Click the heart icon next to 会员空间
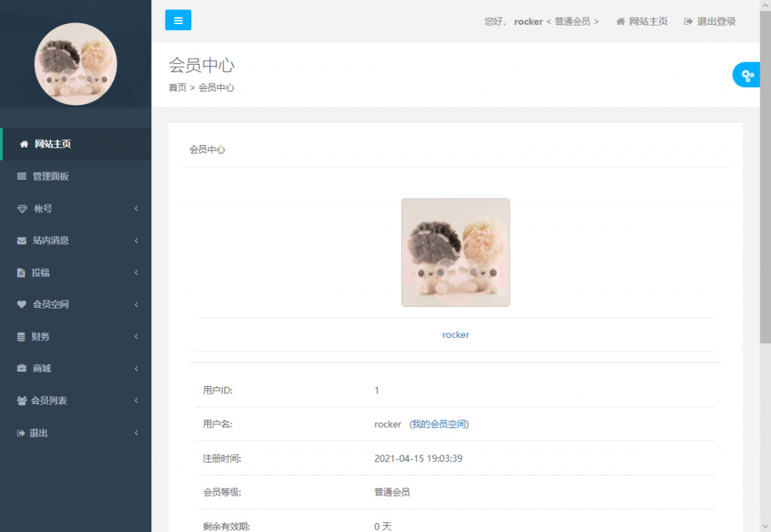The image size is (771, 532). click(22, 305)
